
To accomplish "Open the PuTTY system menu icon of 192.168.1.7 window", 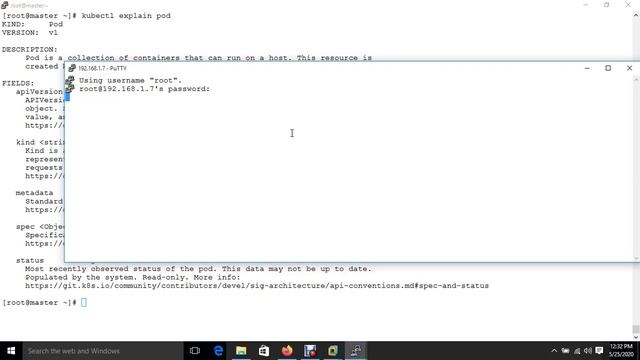I will pos(72,68).
